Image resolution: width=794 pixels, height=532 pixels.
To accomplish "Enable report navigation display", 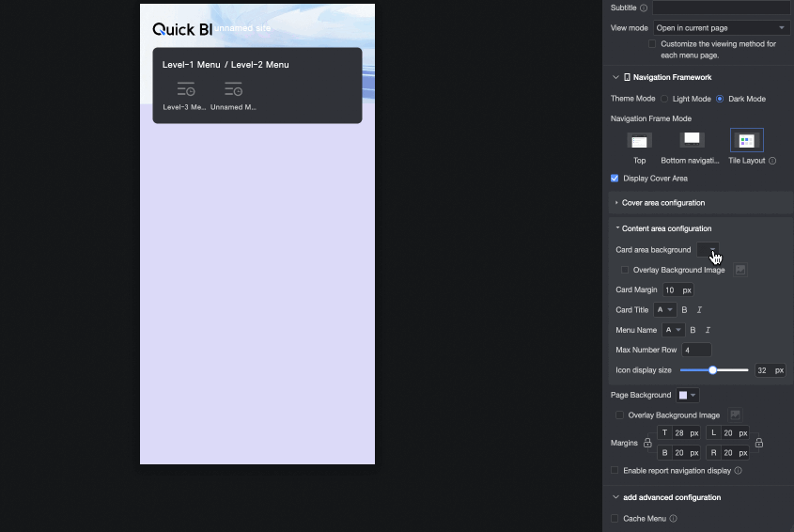I will pyautogui.click(x=615, y=471).
